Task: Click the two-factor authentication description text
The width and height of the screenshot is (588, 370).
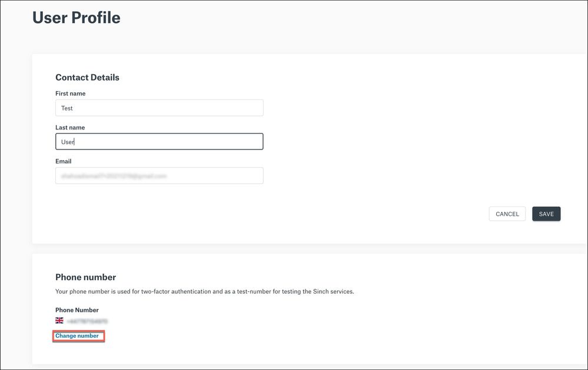Action: [205, 291]
